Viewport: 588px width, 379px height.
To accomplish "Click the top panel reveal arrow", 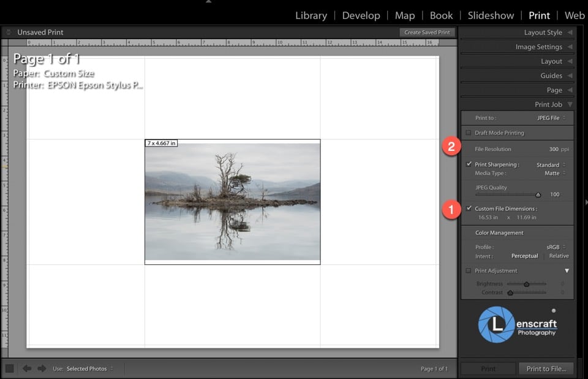I will pos(208,3).
